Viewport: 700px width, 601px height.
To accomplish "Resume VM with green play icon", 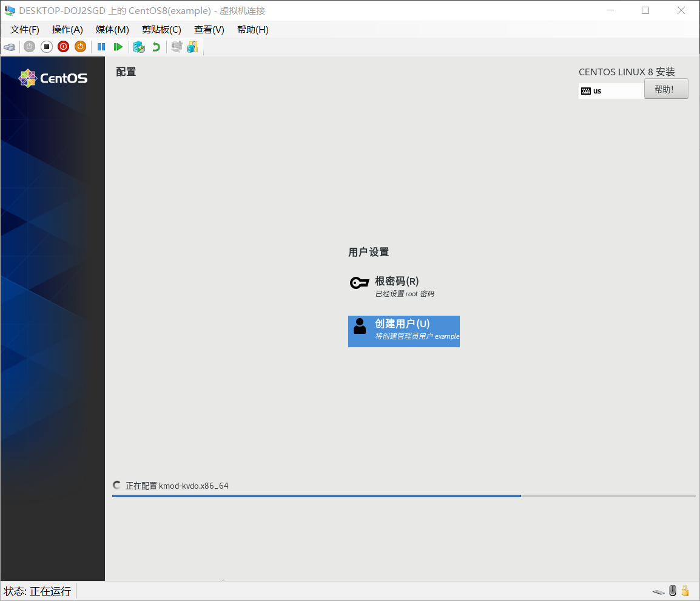I will point(118,47).
